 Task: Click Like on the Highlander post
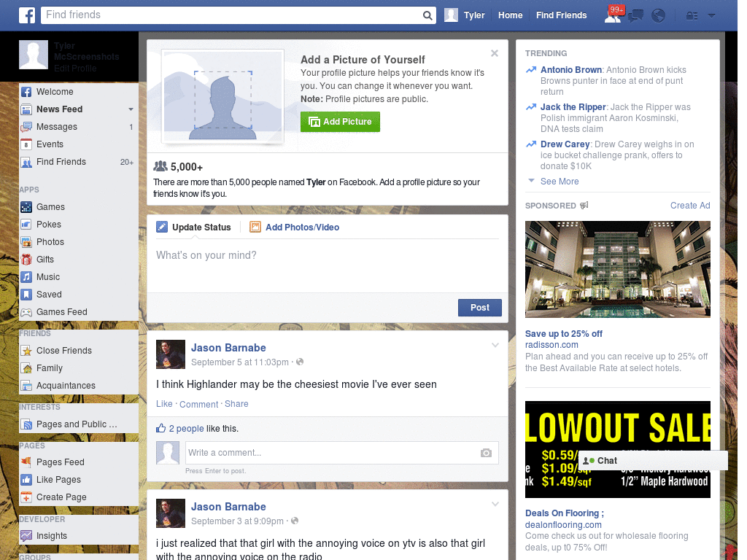164,404
